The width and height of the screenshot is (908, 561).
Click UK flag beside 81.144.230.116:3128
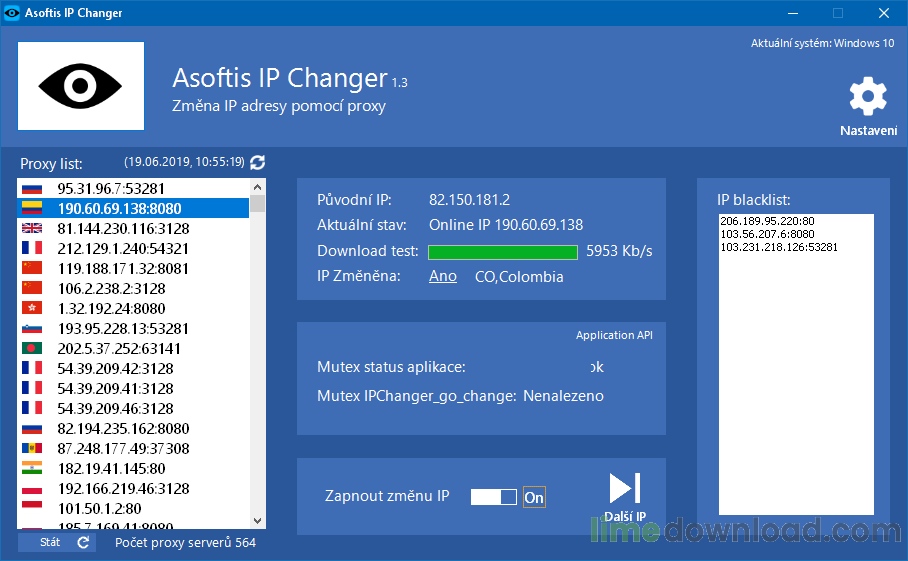pos(32,228)
